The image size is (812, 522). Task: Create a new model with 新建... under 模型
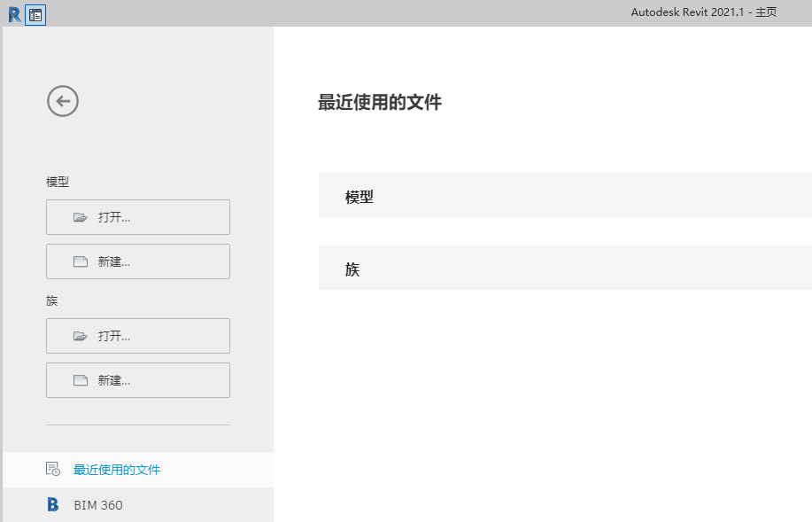pyautogui.click(x=138, y=261)
